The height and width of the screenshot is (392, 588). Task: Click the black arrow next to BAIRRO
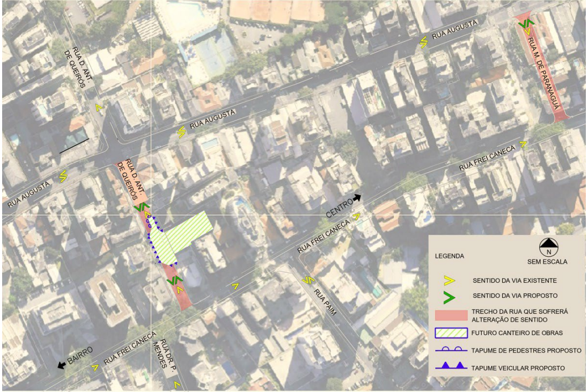click(x=62, y=365)
